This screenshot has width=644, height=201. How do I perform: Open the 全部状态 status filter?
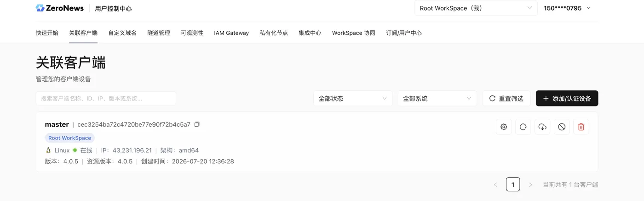pyautogui.click(x=353, y=98)
